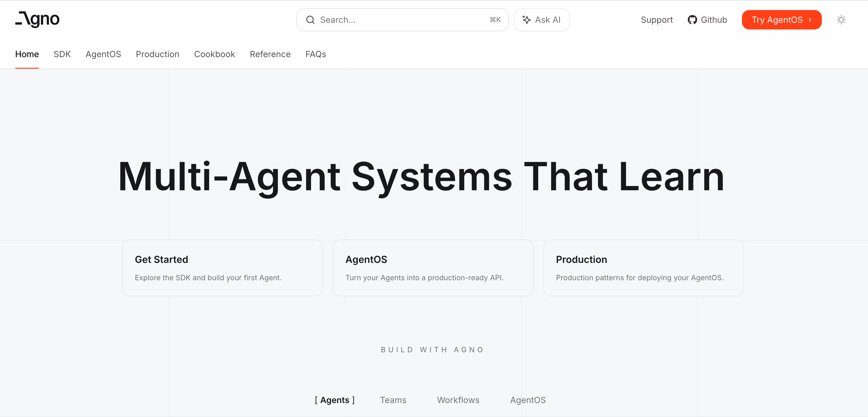The width and height of the screenshot is (868, 417).
Task: Click the search magnifier icon
Action: [x=310, y=20]
